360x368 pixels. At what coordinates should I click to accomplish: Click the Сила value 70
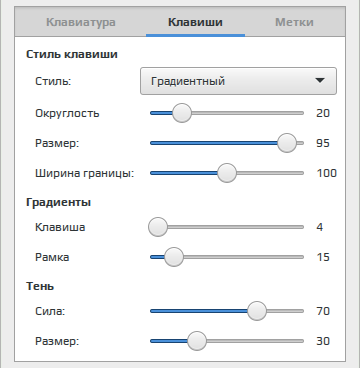(323, 311)
